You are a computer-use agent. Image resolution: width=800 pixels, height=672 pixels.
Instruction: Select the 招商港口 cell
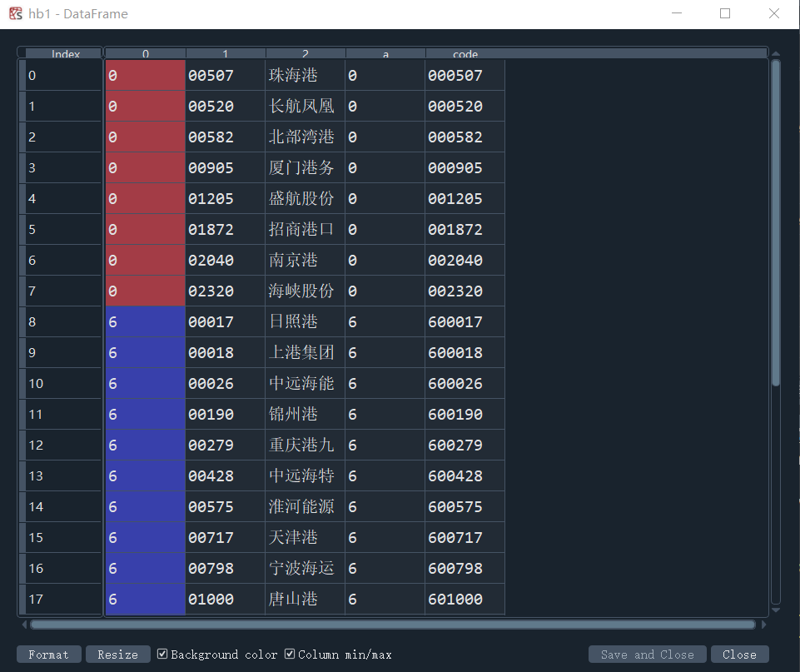click(306, 230)
